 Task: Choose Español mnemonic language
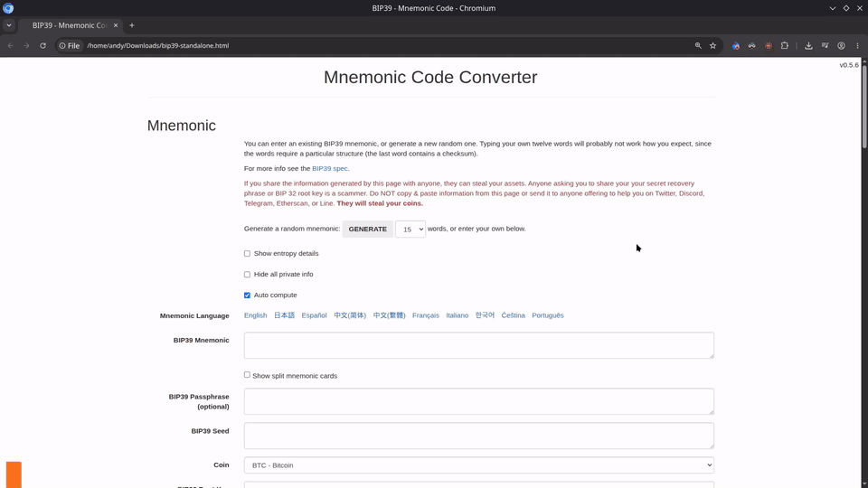tap(314, 315)
